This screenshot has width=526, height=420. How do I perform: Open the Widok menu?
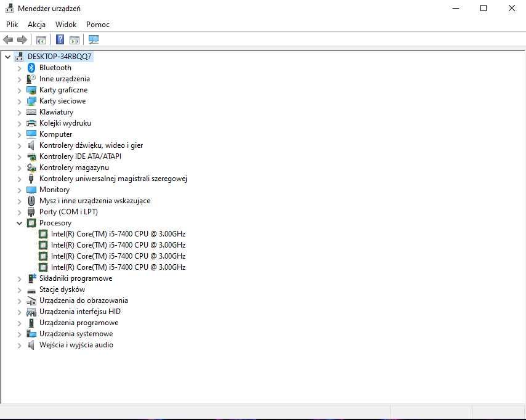click(x=66, y=25)
